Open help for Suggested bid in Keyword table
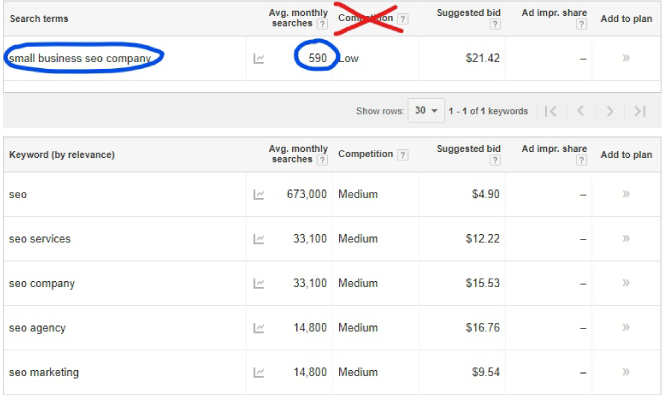The height and width of the screenshot is (395, 666). (x=495, y=160)
